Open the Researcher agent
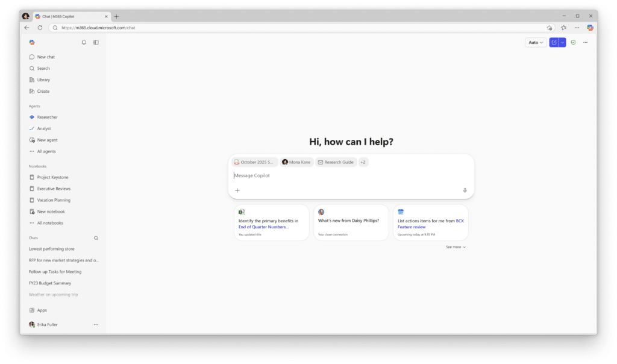 (x=47, y=117)
